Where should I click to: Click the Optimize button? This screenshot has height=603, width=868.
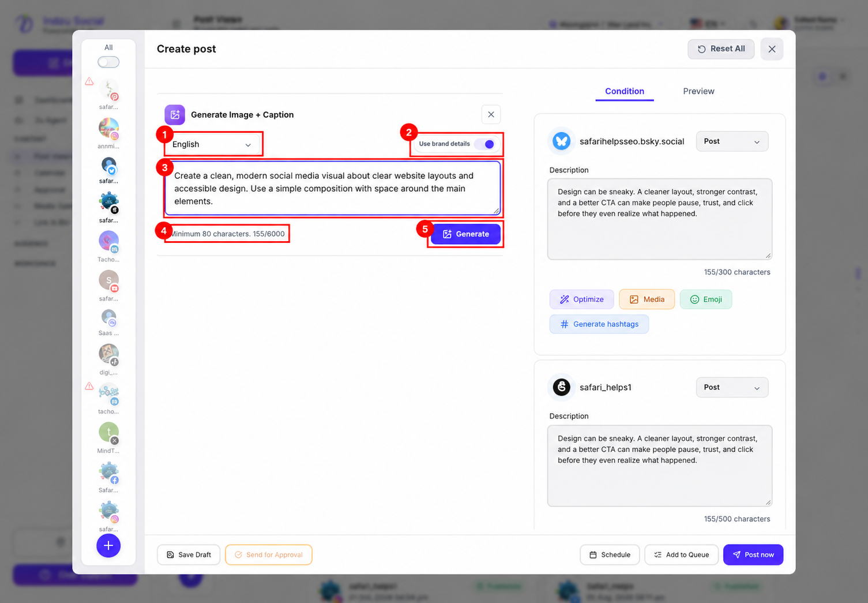581,299
